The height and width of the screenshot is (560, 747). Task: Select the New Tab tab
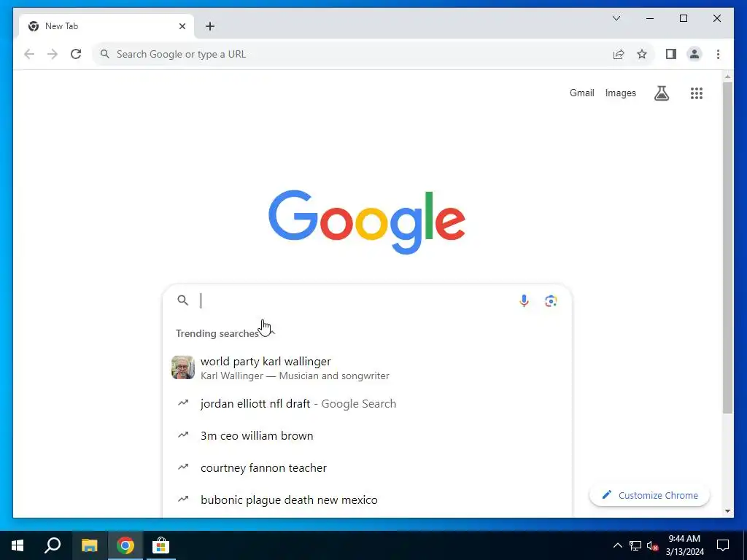[x=107, y=26]
